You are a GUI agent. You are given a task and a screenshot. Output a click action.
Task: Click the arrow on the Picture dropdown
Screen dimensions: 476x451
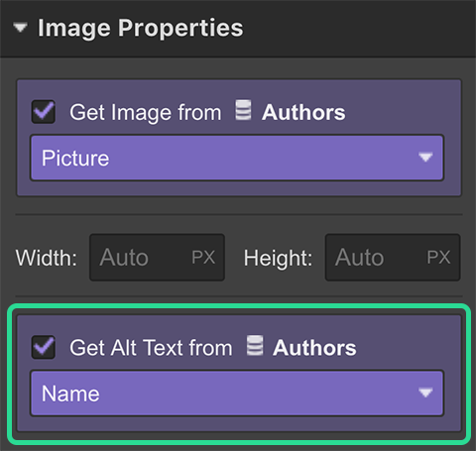(425, 157)
